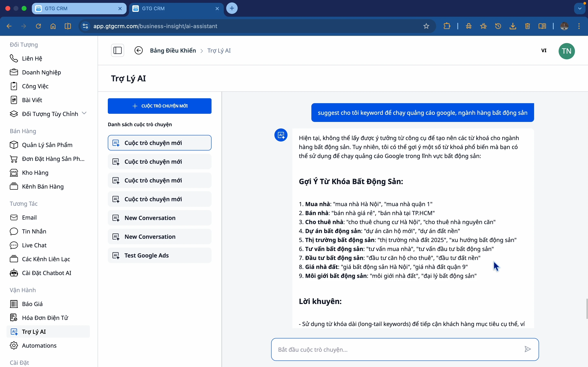Open the TN user avatar menu
Screen dimensions: 588x367
(x=567, y=51)
